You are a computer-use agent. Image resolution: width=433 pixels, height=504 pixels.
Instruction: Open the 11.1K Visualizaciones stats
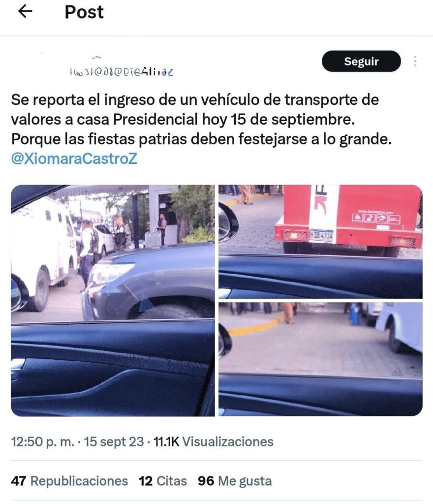click(213, 441)
